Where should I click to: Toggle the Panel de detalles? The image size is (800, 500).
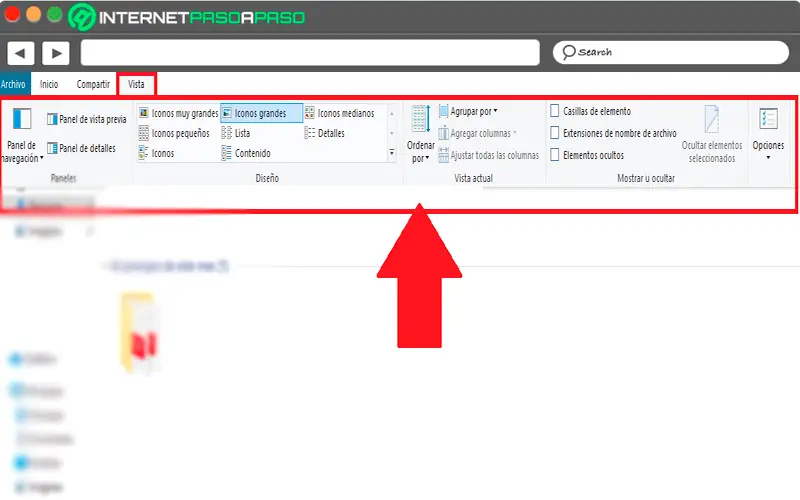[81, 148]
